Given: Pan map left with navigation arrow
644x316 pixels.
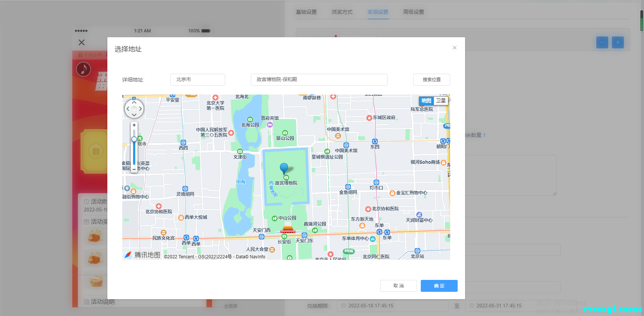Looking at the screenshot, I should pos(128,109).
